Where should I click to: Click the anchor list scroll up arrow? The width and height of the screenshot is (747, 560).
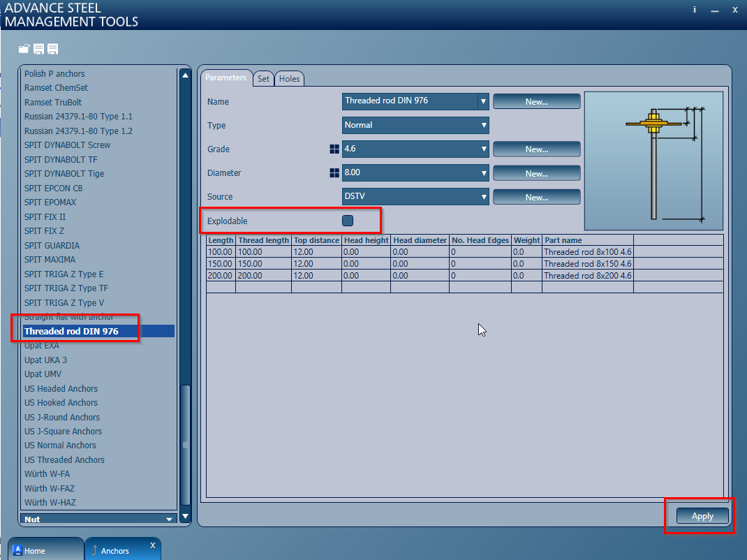(185, 75)
